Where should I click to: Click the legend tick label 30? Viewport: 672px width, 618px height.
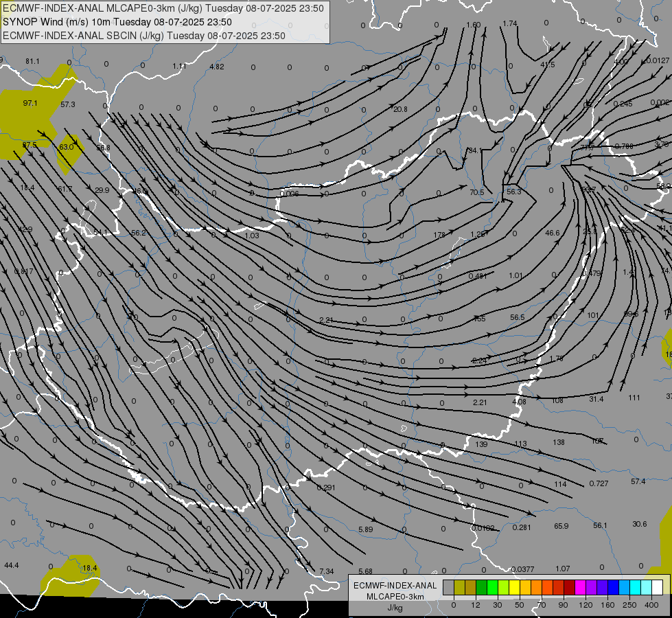[x=497, y=605]
